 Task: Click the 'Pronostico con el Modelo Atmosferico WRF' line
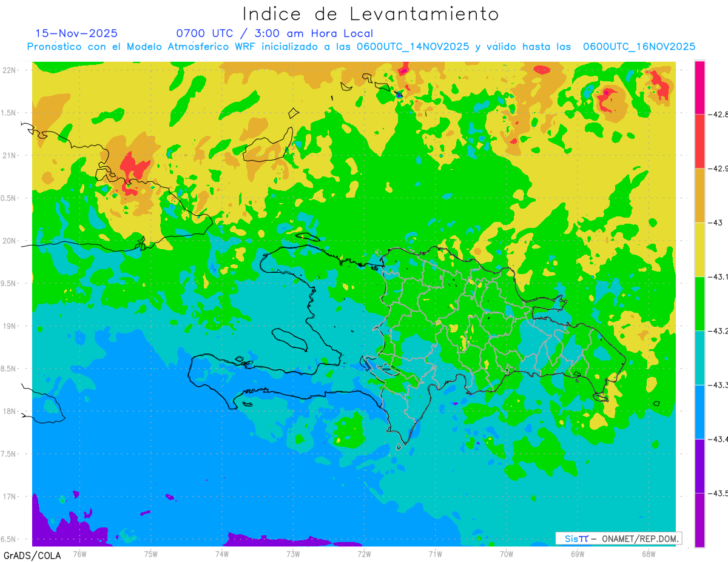coord(361,47)
